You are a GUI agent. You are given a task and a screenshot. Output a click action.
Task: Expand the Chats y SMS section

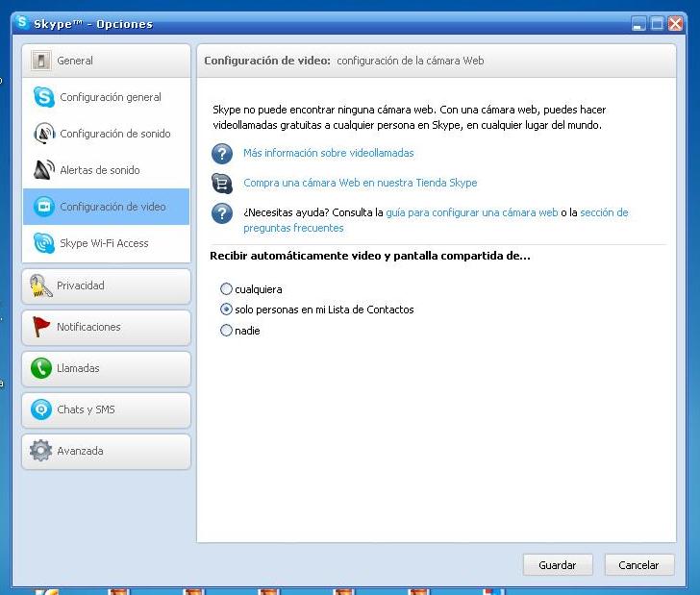pyautogui.click(x=106, y=409)
